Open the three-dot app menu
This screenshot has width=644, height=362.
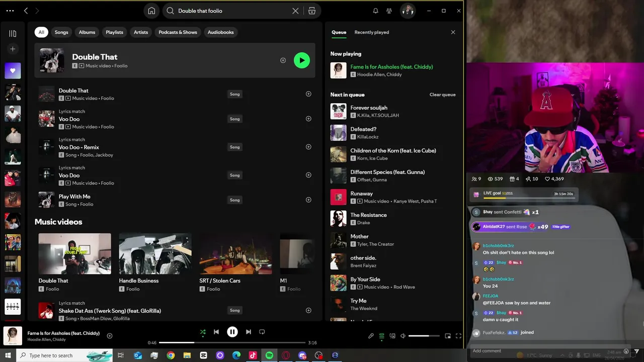click(x=10, y=11)
